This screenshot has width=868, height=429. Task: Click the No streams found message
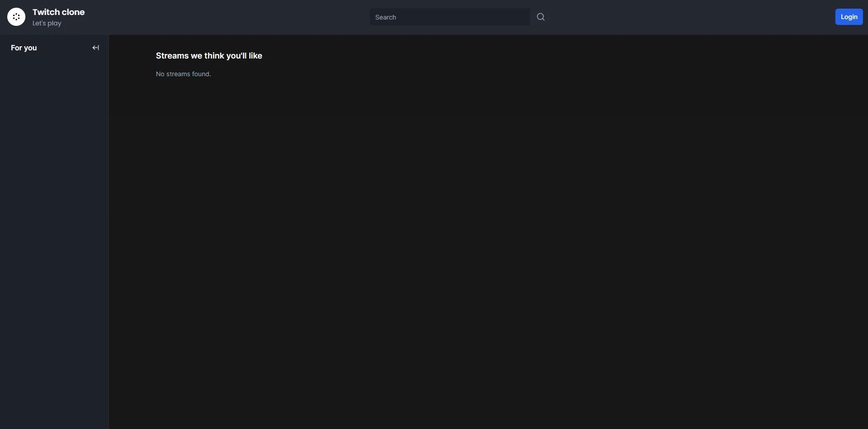(x=183, y=74)
